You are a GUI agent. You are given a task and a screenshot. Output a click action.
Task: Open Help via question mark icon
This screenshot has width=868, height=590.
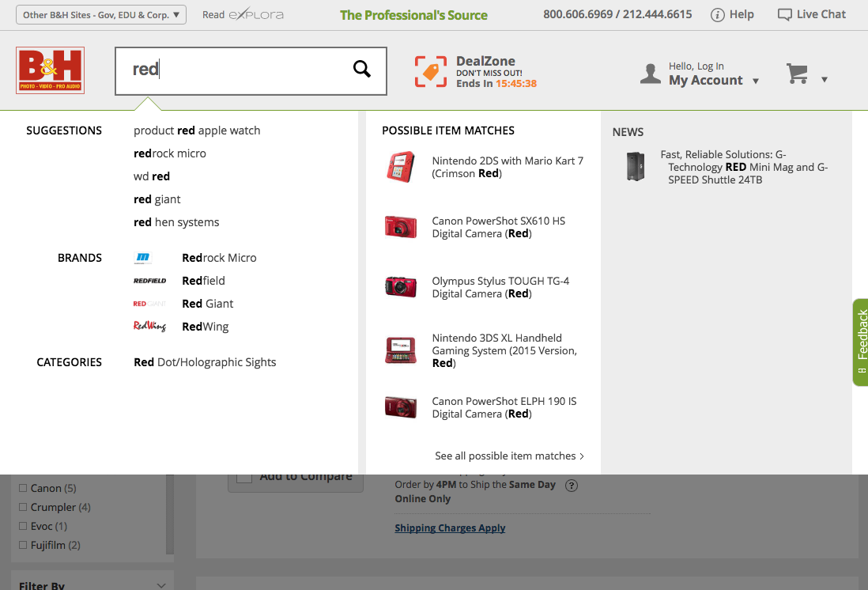click(x=718, y=15)
